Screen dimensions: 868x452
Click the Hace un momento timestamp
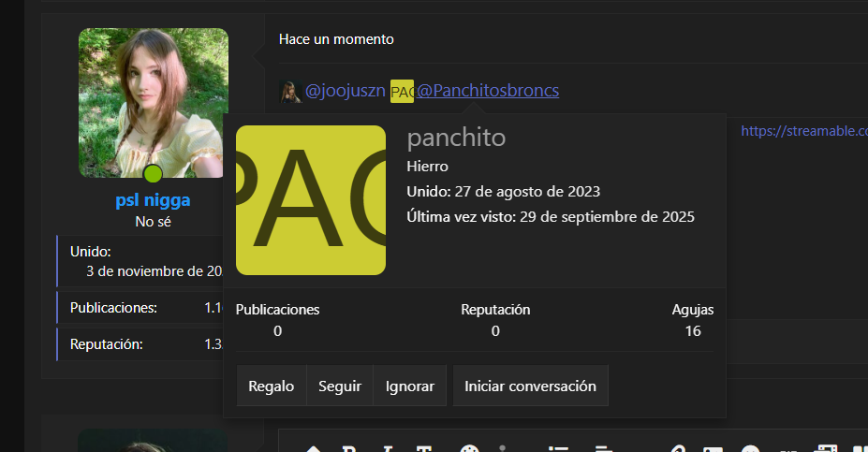(x=336, y=39)
